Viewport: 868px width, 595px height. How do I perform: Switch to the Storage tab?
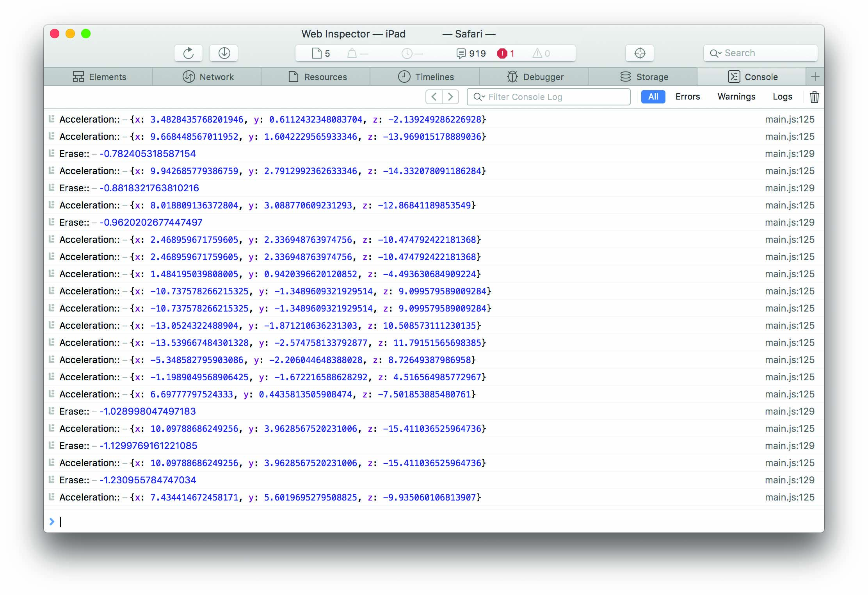[x=643, y=77]
